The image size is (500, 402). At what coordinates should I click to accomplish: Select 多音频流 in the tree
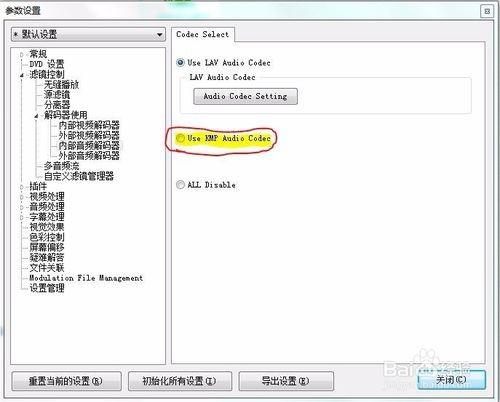coord(61,166)
